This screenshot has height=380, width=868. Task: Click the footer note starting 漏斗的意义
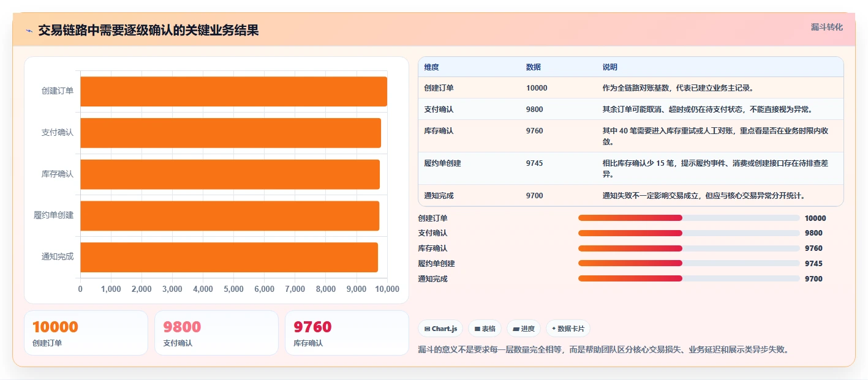click(x=603, y=350)
